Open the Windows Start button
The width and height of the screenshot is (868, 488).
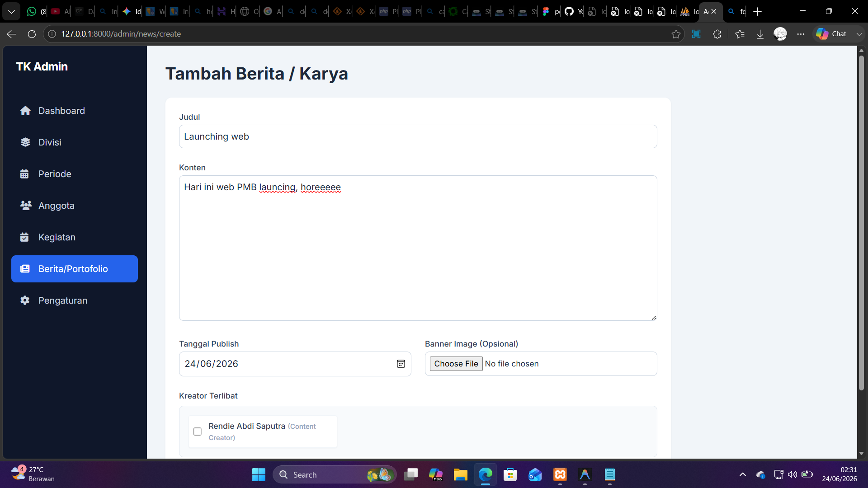(x=259, y=474)
